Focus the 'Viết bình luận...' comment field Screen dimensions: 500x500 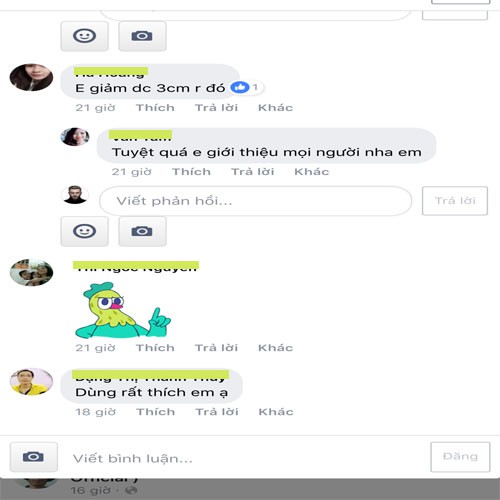(243, 458)
